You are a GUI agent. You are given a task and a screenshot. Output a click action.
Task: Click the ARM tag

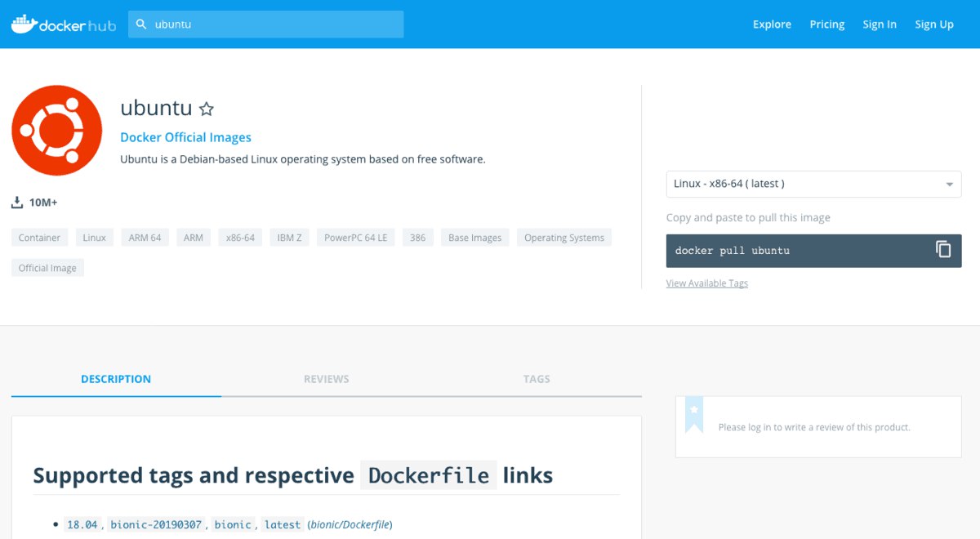pos(194,238)
